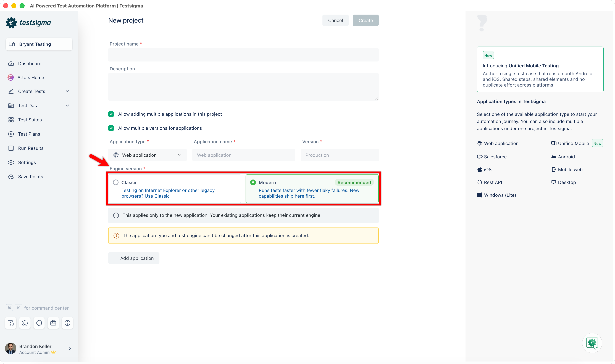
Task: Click into the Description text area
Action: [243, 87]
